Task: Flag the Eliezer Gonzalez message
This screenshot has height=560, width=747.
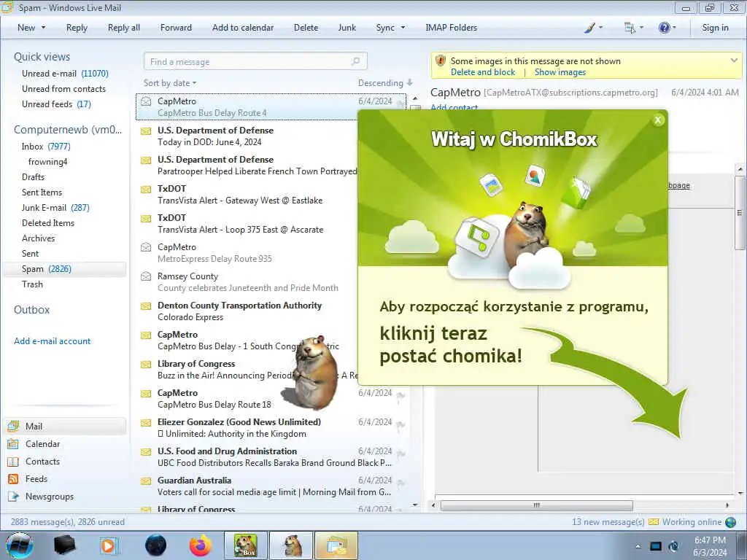Action: (400, 425)
